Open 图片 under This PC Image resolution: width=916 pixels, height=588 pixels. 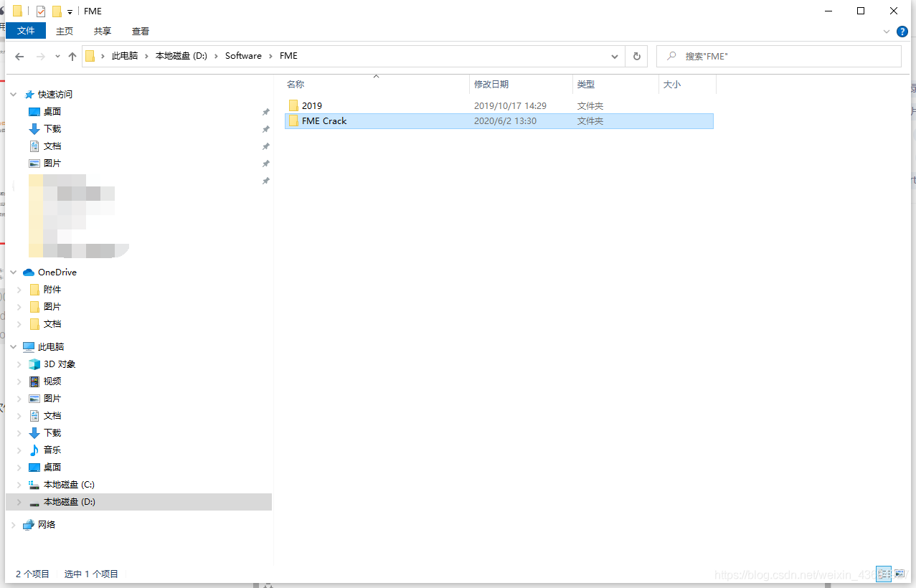click(x=52, y=399)
